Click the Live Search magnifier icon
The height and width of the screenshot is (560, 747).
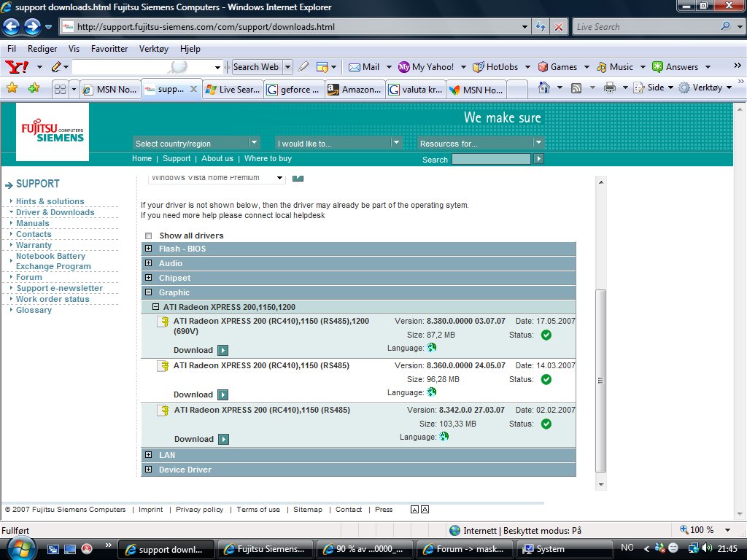point(725,26)
